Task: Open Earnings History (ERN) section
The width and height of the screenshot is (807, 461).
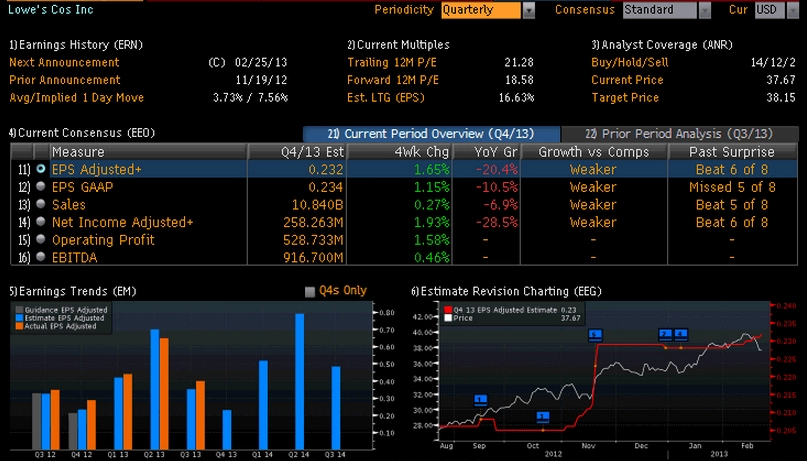Action: tap(76, 45)
